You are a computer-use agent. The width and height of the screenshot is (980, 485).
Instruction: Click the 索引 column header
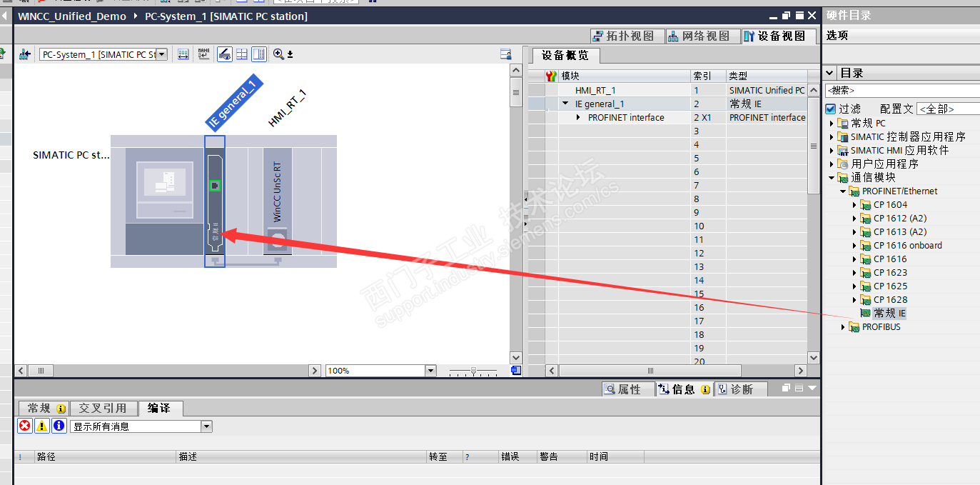click(708, 76)
